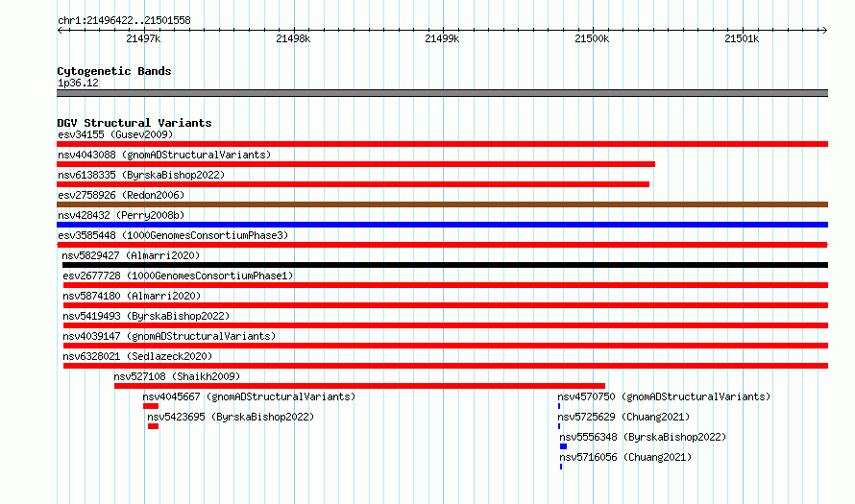Open esv3585448 (1000GenomesConsortiumPhase3) label
Image resolution: width=855 pixels, height=504 pixels.
coord(173,235)
